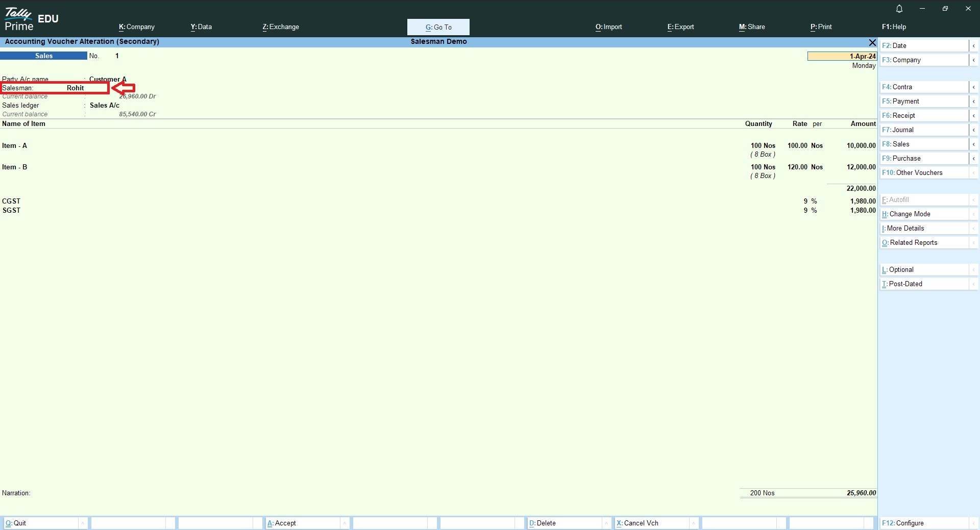The width and height of the screenshot is (980, 530).
Task: Click Q: Quit at the bottom
Action: click(41, 523)
